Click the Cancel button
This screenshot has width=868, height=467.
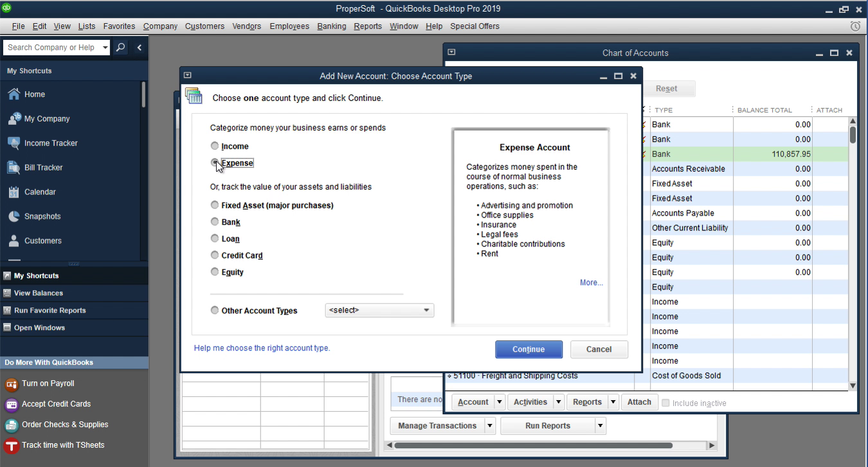[x=599, y=349]
